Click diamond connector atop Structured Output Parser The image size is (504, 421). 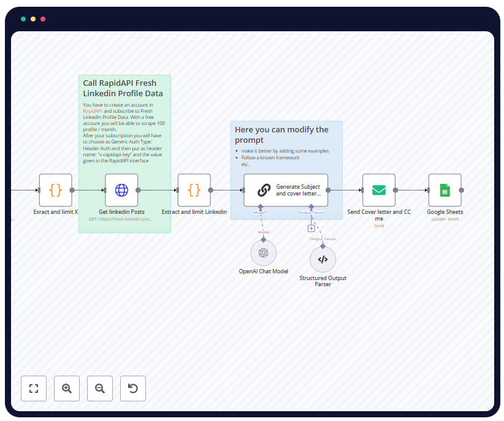click(x=323, y=246)
